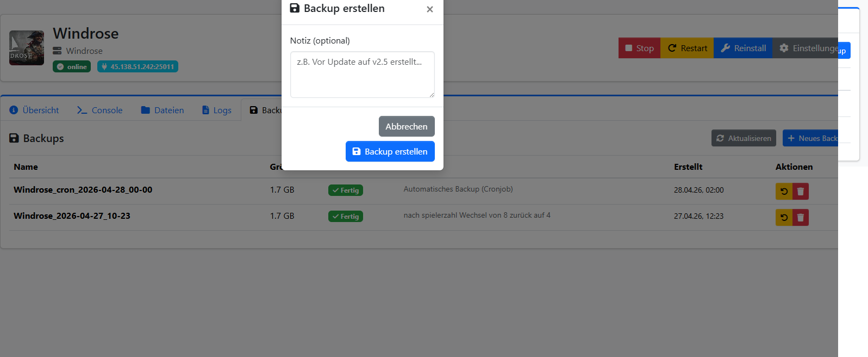Image resolution: width=868 pixels, height=357 pixels.
Task: Open the Dateien tab
Action: 163,110
